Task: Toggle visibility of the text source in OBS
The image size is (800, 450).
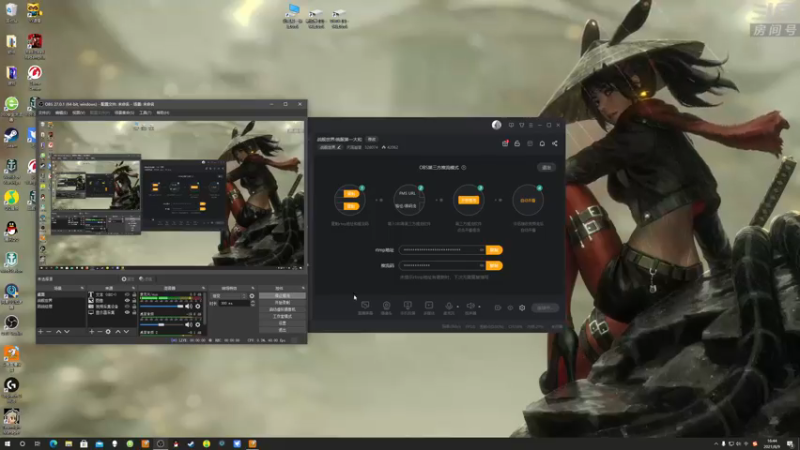Action: coord(128,294)
